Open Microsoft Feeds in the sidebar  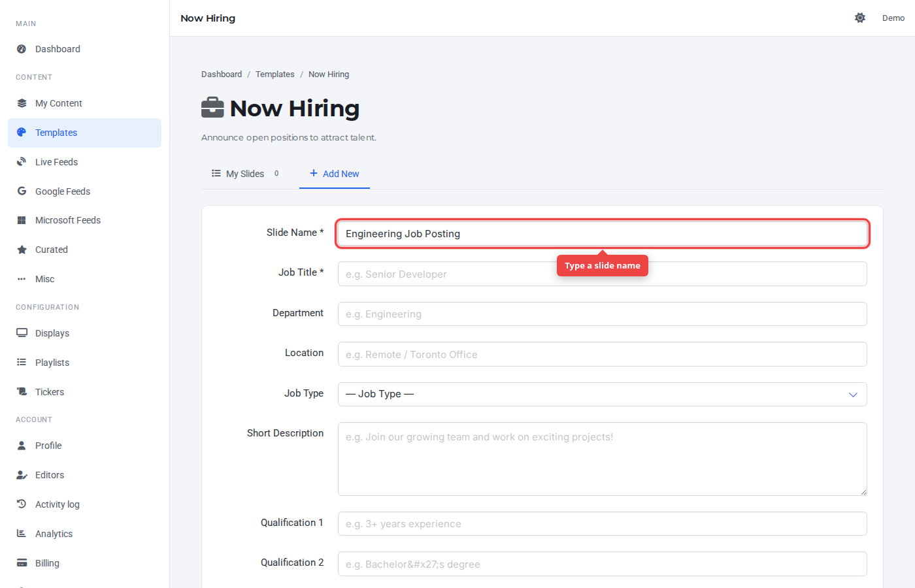(84, 220)
